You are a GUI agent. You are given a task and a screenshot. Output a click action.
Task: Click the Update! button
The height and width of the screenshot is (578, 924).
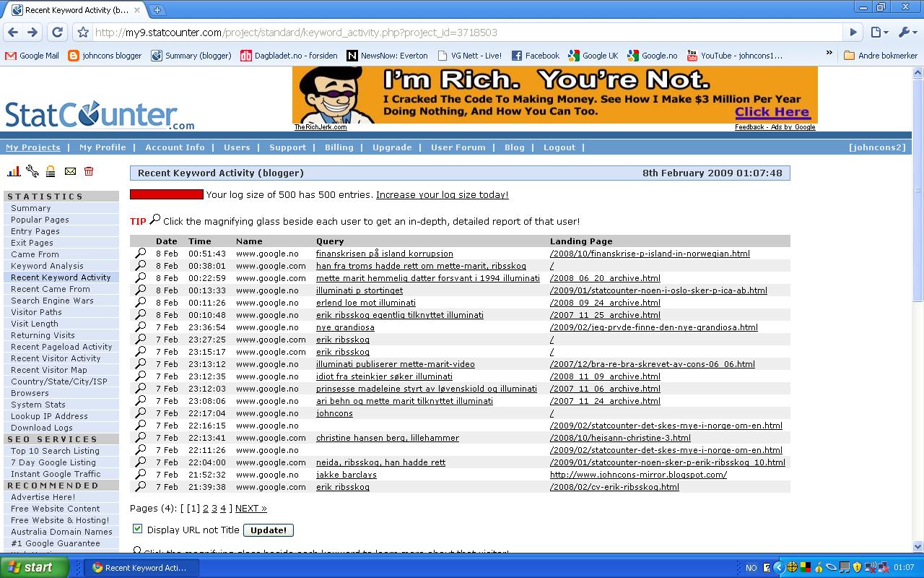(269, 530)
